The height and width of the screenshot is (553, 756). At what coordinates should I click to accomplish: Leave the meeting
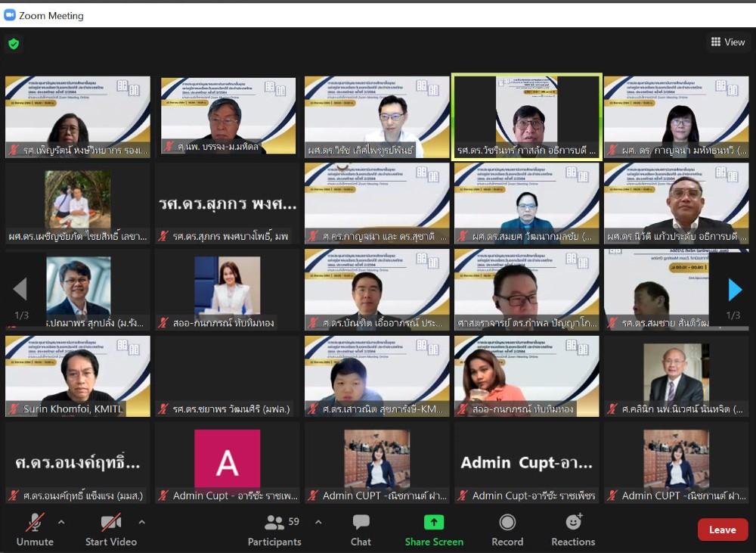click(722, 530)
